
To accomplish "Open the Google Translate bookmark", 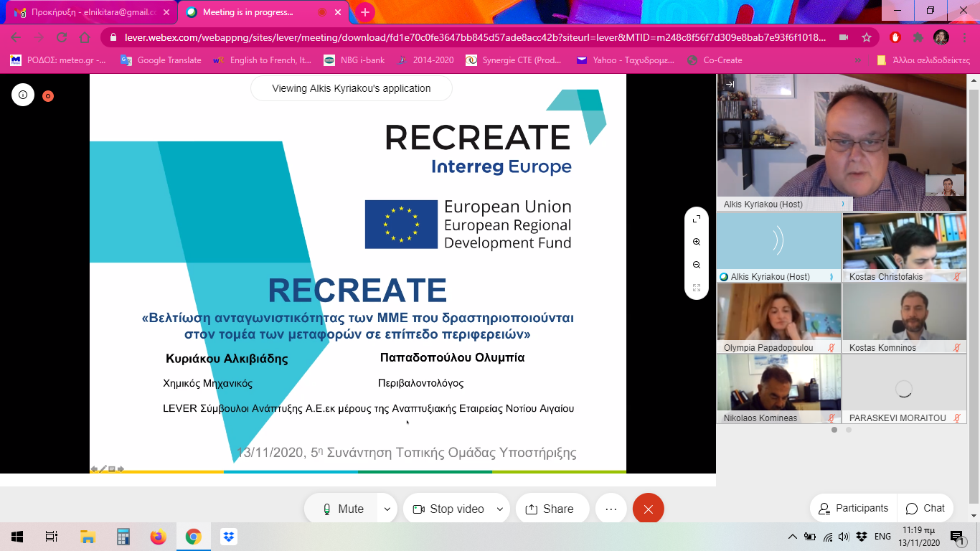I will [161, 60].
